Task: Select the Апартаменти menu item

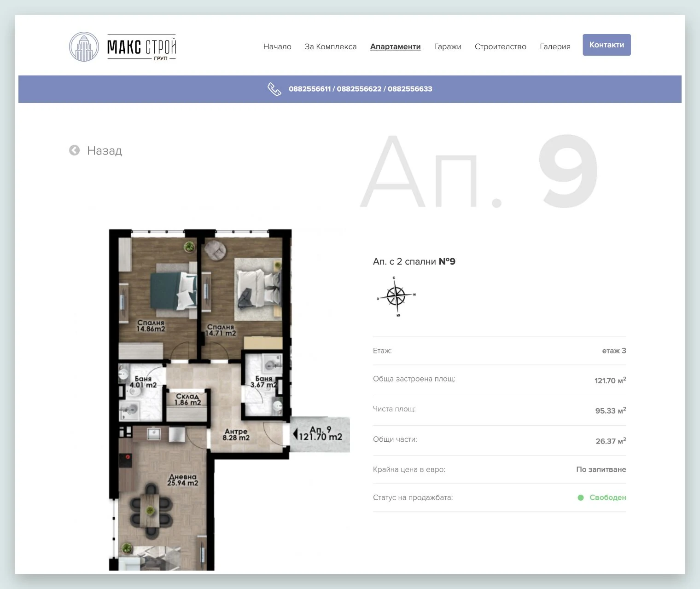Action: pyautogui.click(x=396, y=46)
